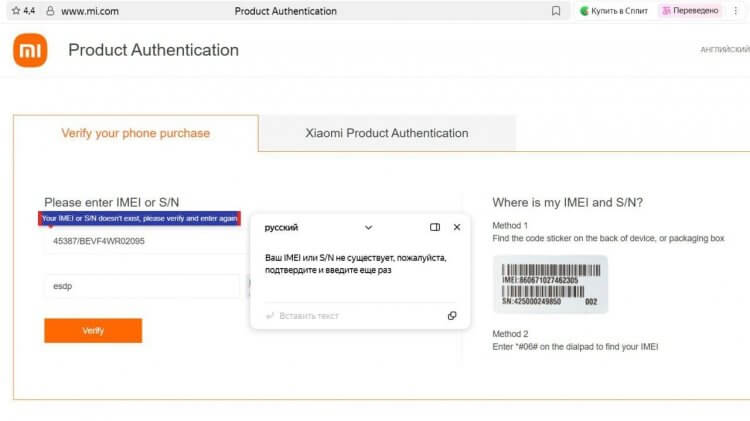This screenshot has height=421, width=750.
Task: Click the translated Russian text in popup
Action: (356, 264)
